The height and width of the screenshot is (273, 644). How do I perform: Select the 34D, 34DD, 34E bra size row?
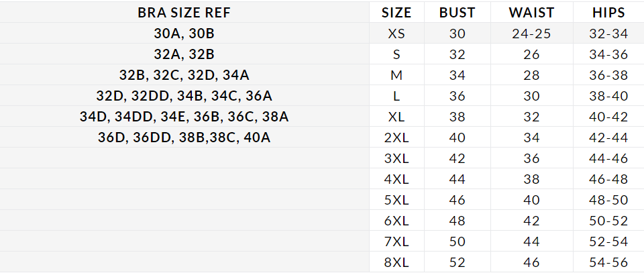pyautogui.click(x=184, y=116)
